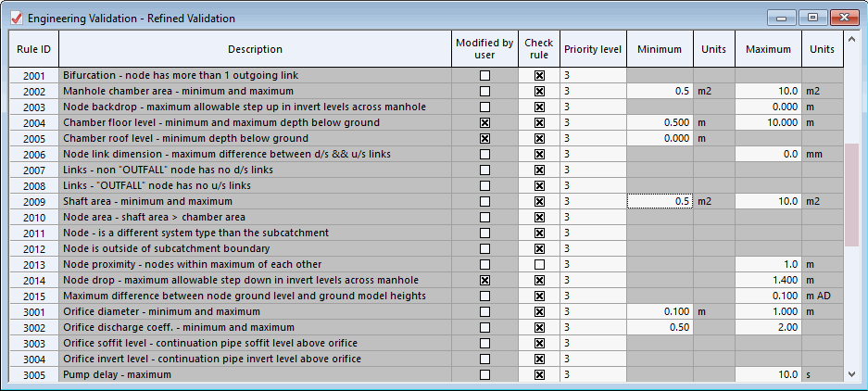Edit maximum value for rule 2002 Manhole chamber area

(x=768, y=92)
